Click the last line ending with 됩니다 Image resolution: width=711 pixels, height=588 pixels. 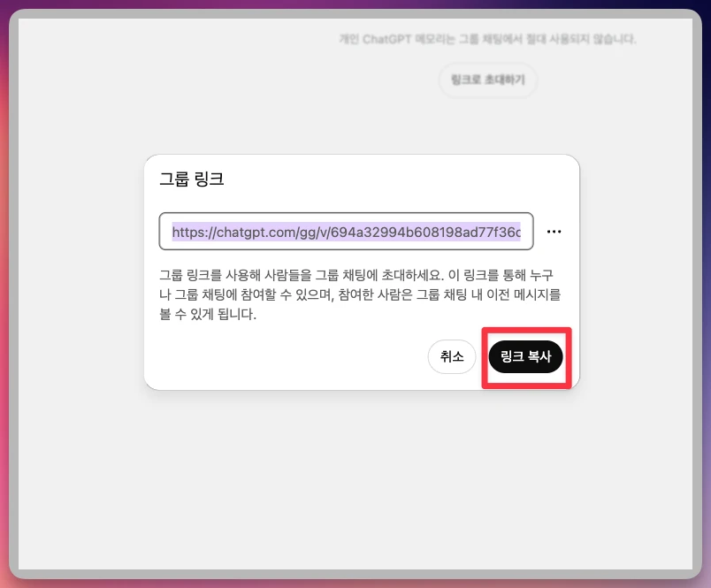(x=208, y=314)
